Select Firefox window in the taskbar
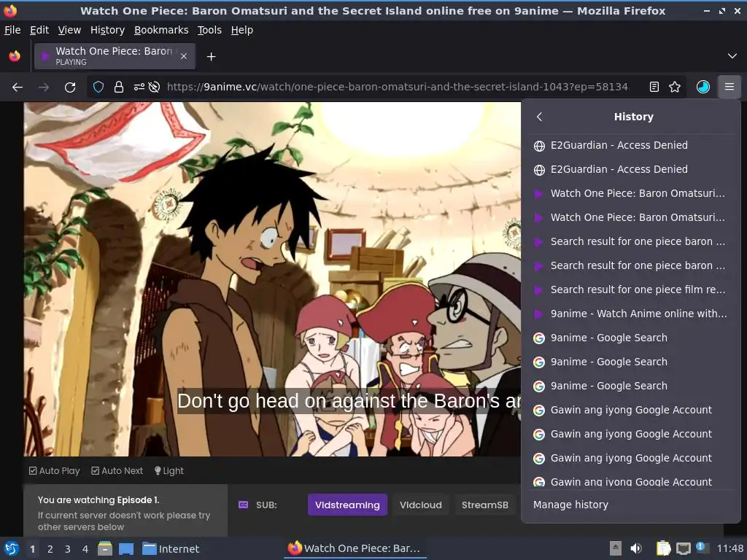747x560 pixels. coord(355,548)
